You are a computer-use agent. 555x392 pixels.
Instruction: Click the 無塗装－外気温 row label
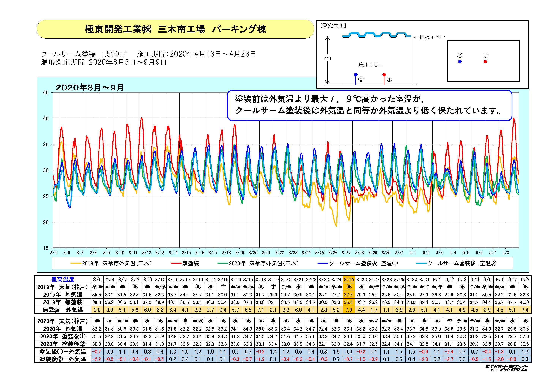point(63,310)
